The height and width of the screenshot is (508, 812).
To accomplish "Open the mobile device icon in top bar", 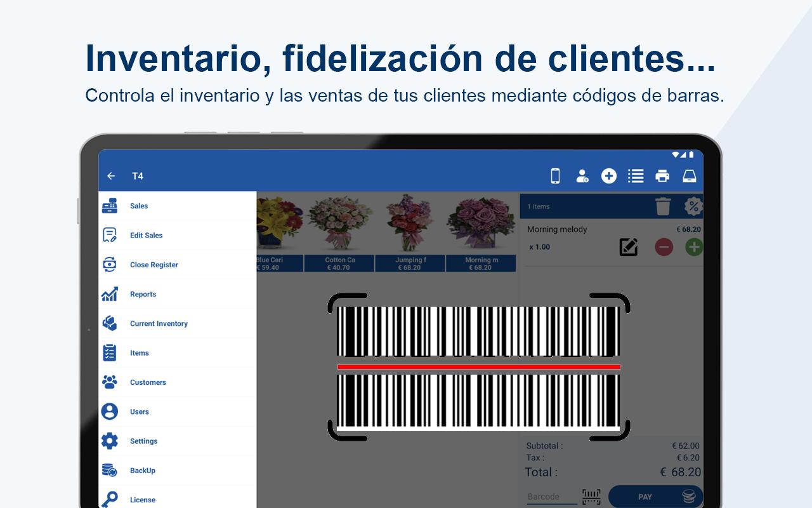I will tap(555, 176).
